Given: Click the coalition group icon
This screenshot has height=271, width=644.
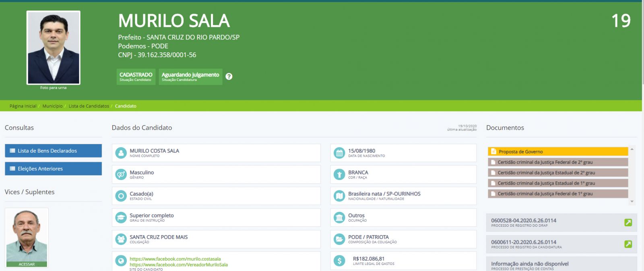Looking at the screenshot, I should pos(121,239).
